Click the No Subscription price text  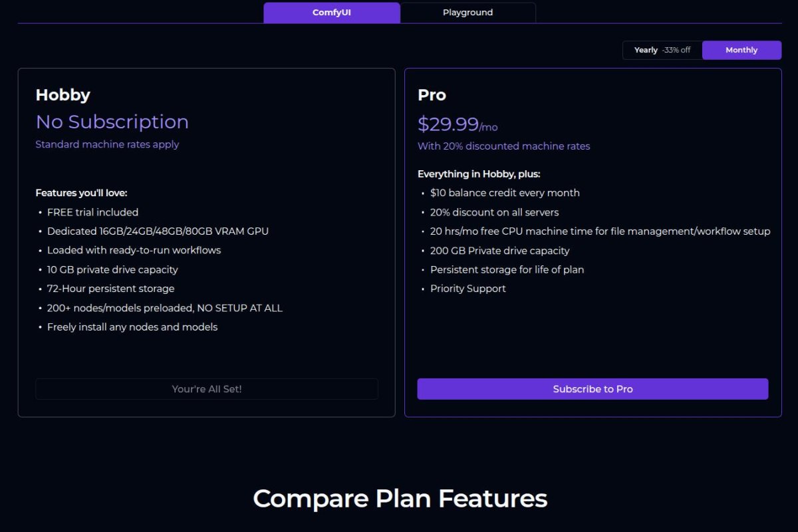coord(112,122)
